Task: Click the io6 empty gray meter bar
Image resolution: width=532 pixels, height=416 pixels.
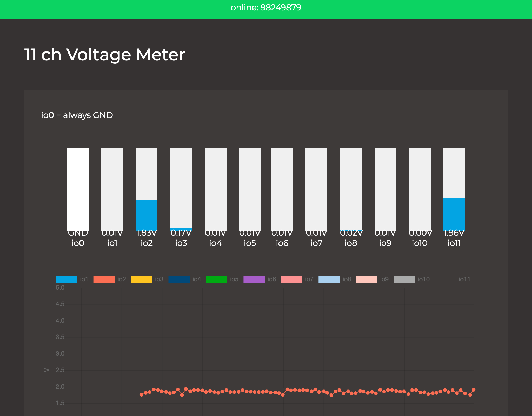Action: 282,189
